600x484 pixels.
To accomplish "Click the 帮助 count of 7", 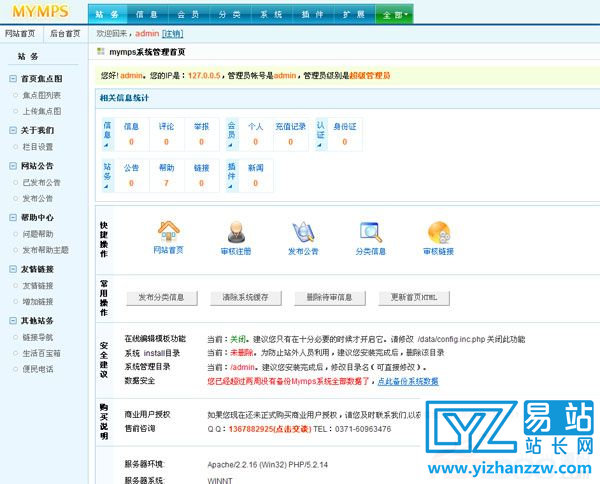I will pos(166,183).
